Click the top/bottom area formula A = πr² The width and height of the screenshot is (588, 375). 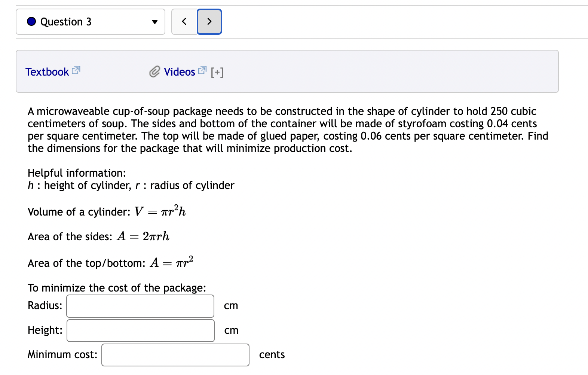(172, 262)
